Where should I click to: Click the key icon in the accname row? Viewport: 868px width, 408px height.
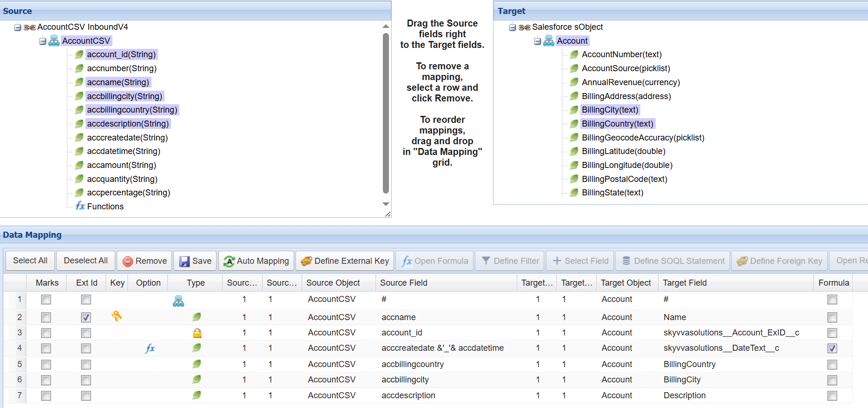[x=117, y=316]
